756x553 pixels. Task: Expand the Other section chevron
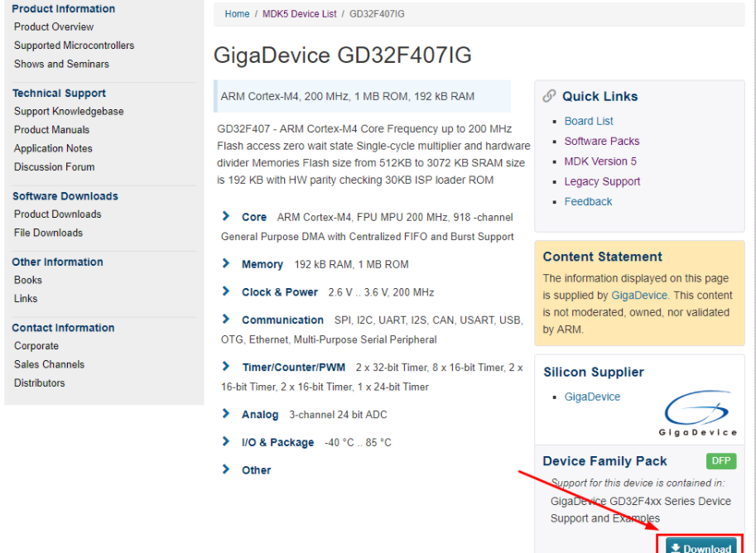tap(226, 469)
